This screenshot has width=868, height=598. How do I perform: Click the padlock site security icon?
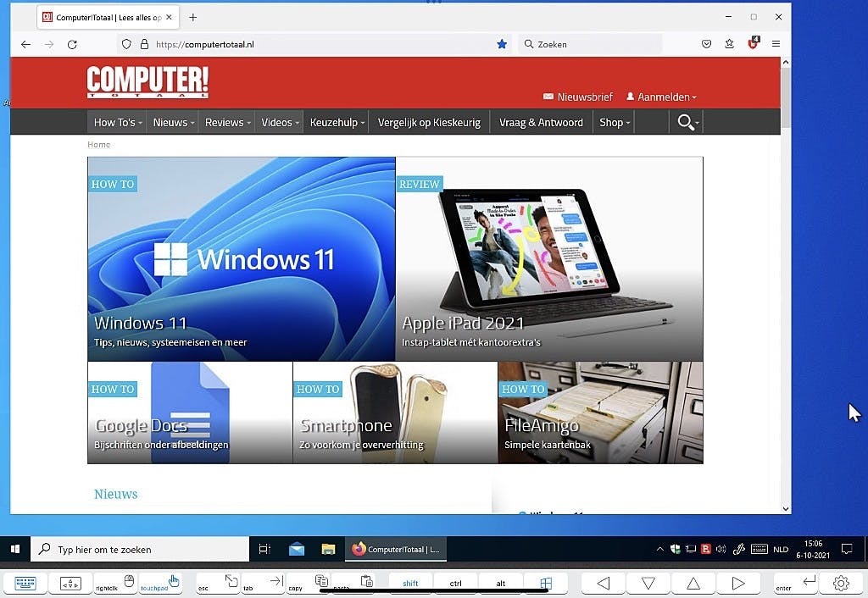(144, 44)
